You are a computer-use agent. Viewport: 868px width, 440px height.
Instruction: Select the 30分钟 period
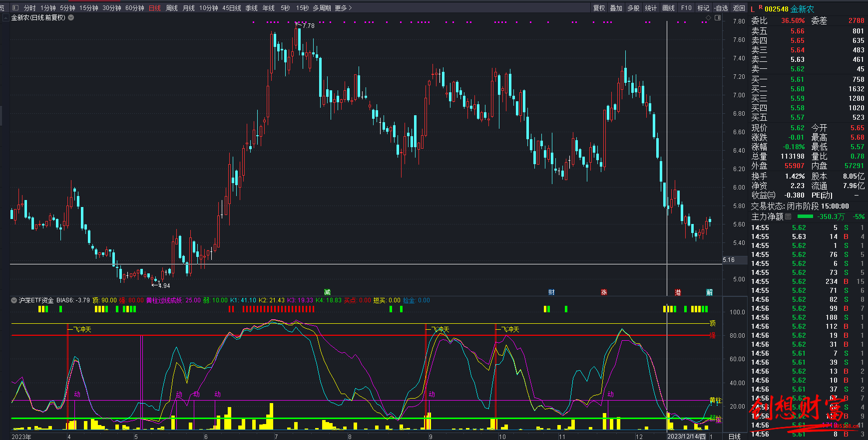pos(111,8)
